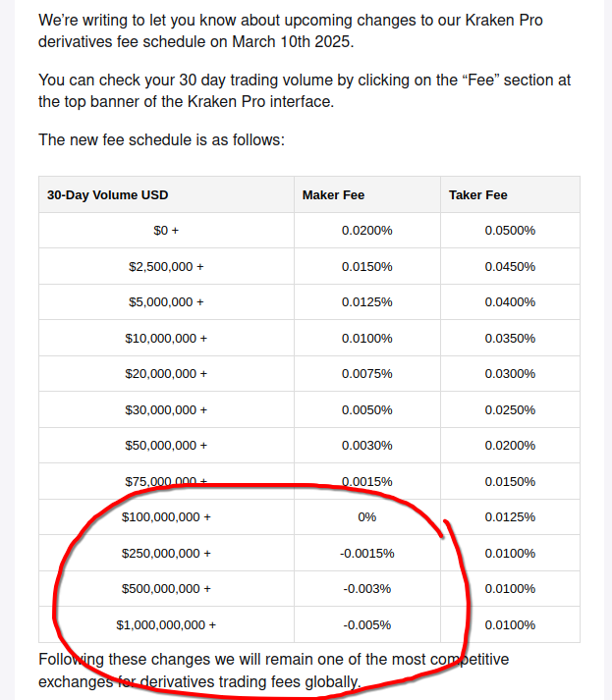
Task: Click the 0.0015% maker fee cell
Action: tap(367, 481)
